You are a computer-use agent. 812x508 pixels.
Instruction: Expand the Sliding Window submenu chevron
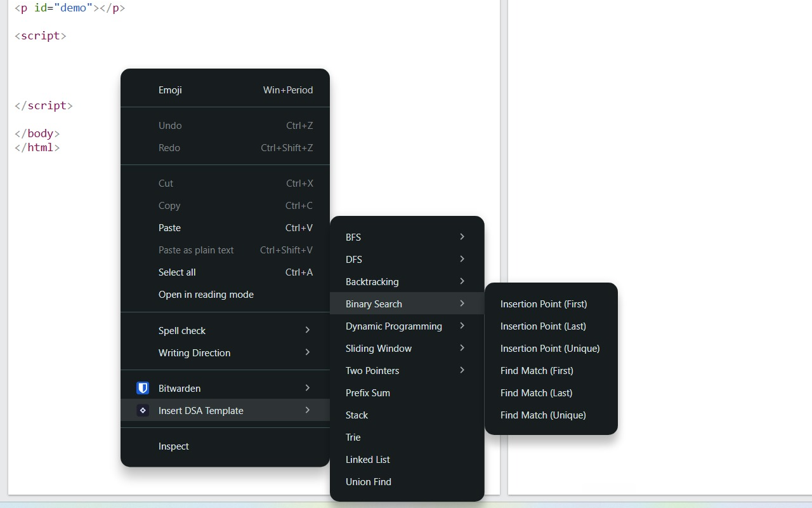pyautogui.click(x=462, y=348)
